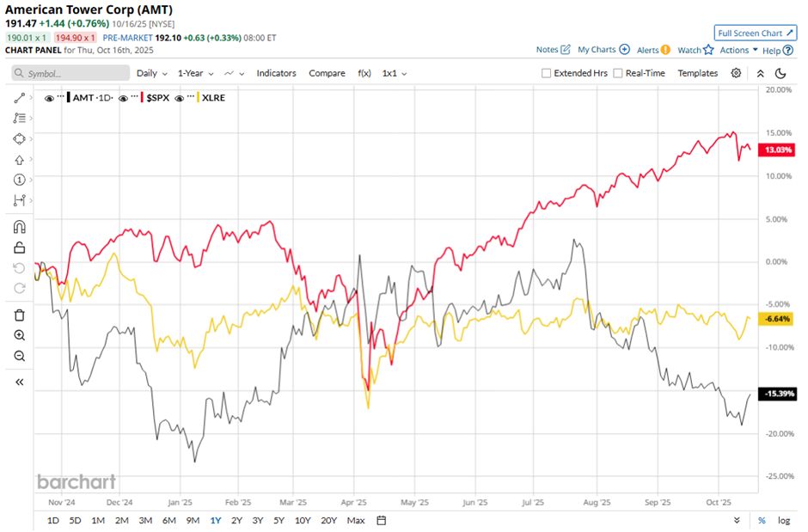
Task: Toggle percent scale mode
Action: coord(762,521)
